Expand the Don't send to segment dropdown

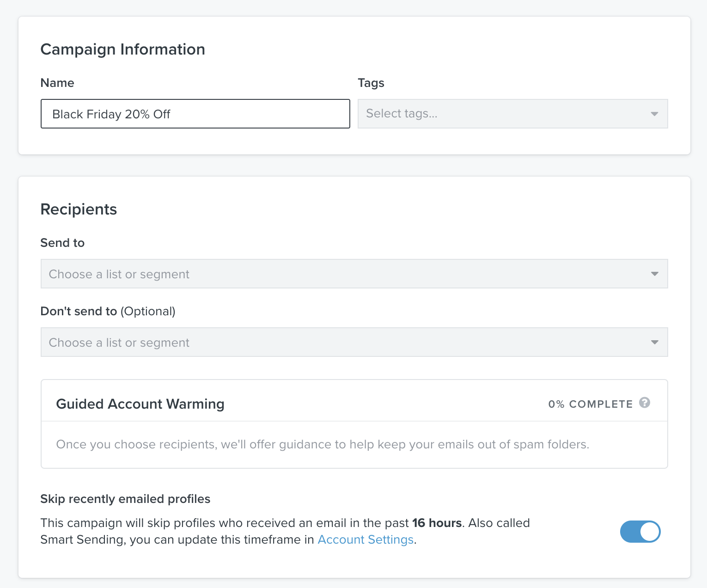(x=347, y=343)
